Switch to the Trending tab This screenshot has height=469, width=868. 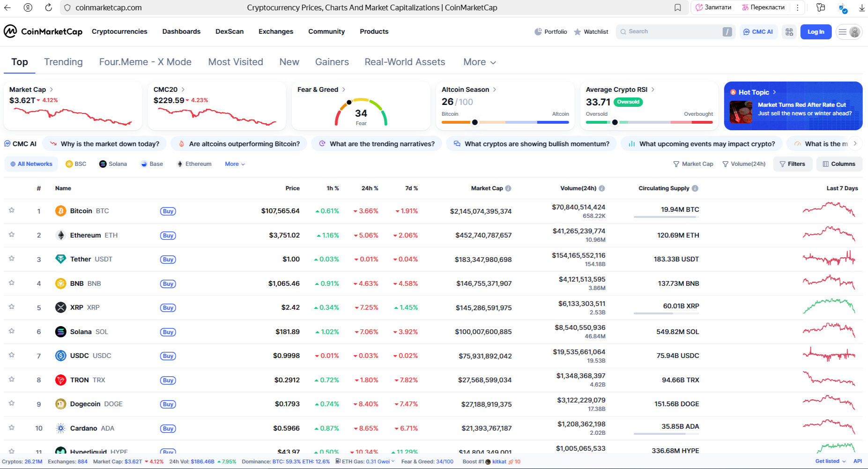point(63,62)
